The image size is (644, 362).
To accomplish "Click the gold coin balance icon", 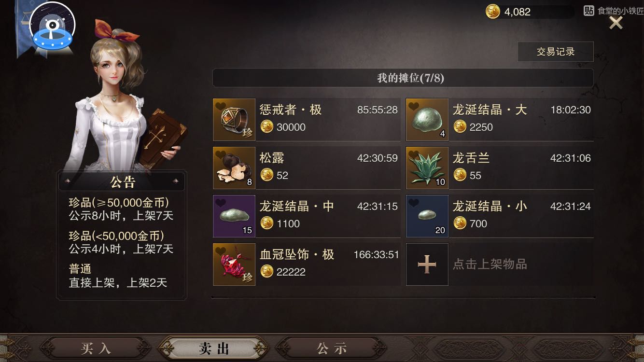I will [x=492, y=12].
